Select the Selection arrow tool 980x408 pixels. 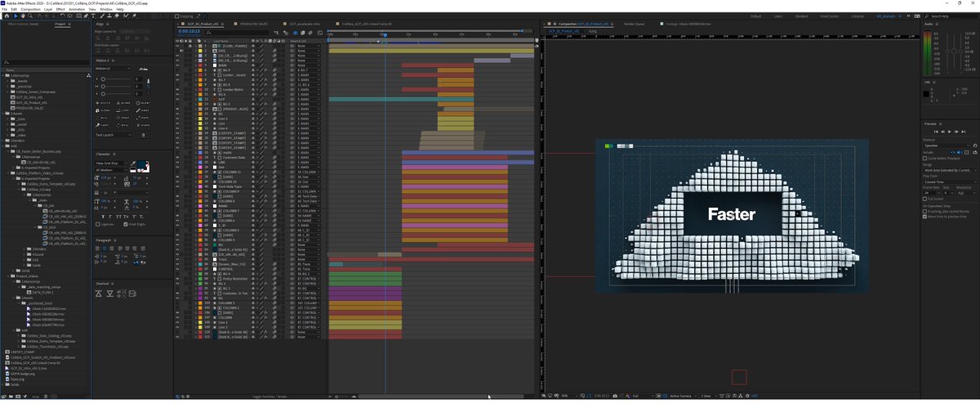[16, 16]
